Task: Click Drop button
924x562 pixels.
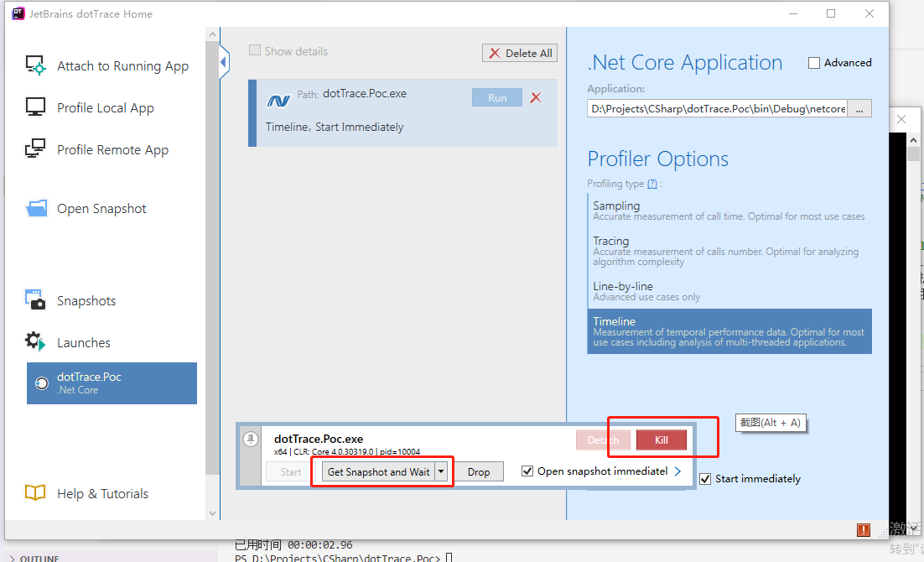Action: [x=479, y=471]
